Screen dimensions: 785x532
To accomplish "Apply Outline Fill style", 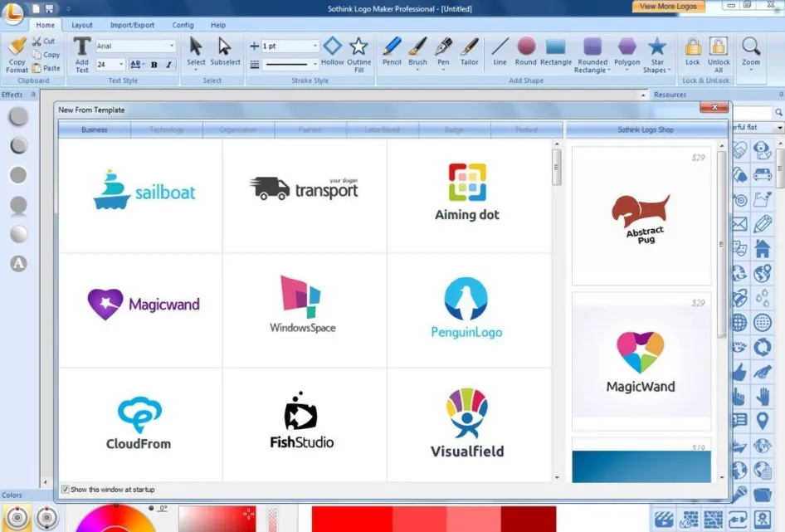I will point(359,55).
